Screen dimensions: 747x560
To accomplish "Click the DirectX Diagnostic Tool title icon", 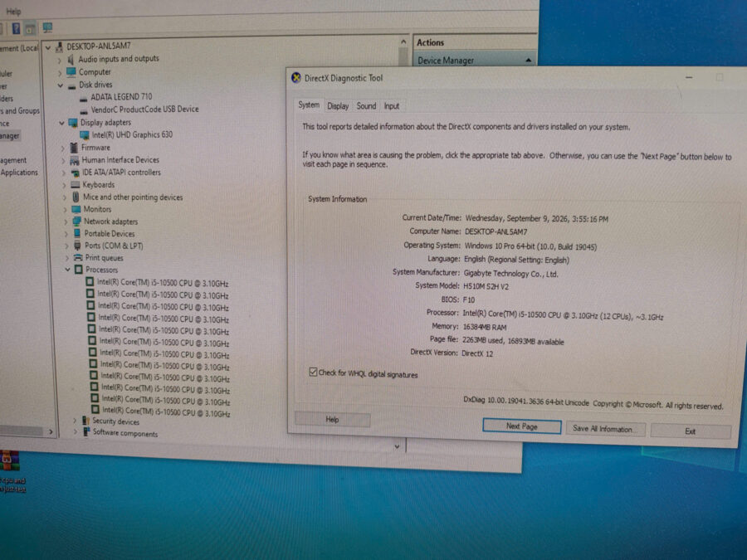I will tap(295, 78).
